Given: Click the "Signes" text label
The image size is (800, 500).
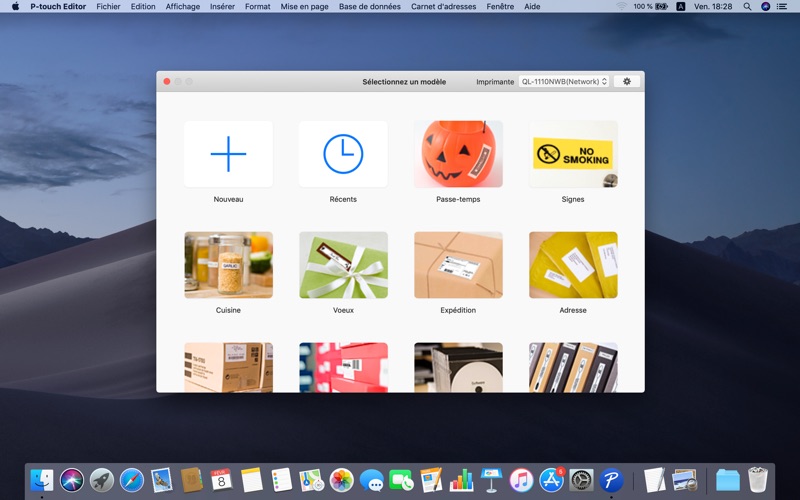Looking at the screenshot, I should pos(573,199).
